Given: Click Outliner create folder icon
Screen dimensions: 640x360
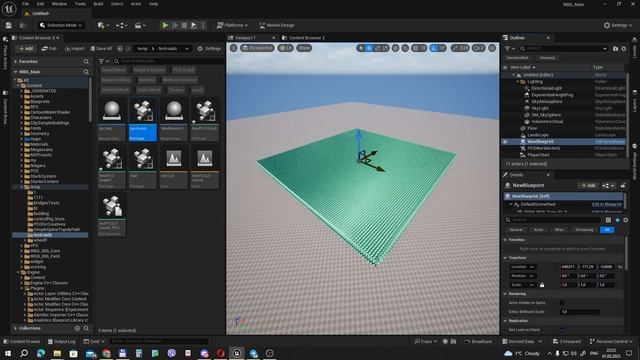Looking at the screenshot, I should [616, 49].
